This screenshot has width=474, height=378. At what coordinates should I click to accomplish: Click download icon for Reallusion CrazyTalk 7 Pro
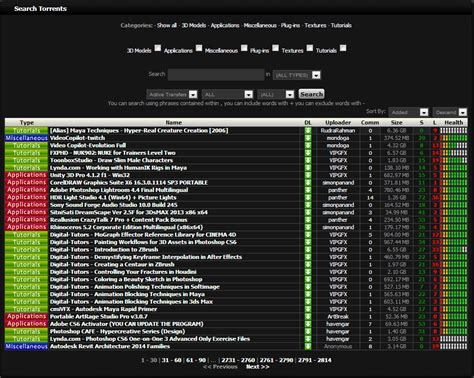[x=308, y=220]
